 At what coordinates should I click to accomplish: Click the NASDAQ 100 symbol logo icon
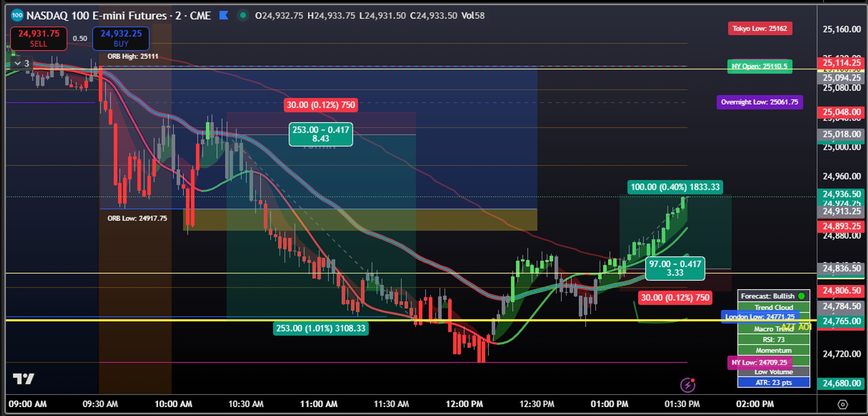[17, 15]
